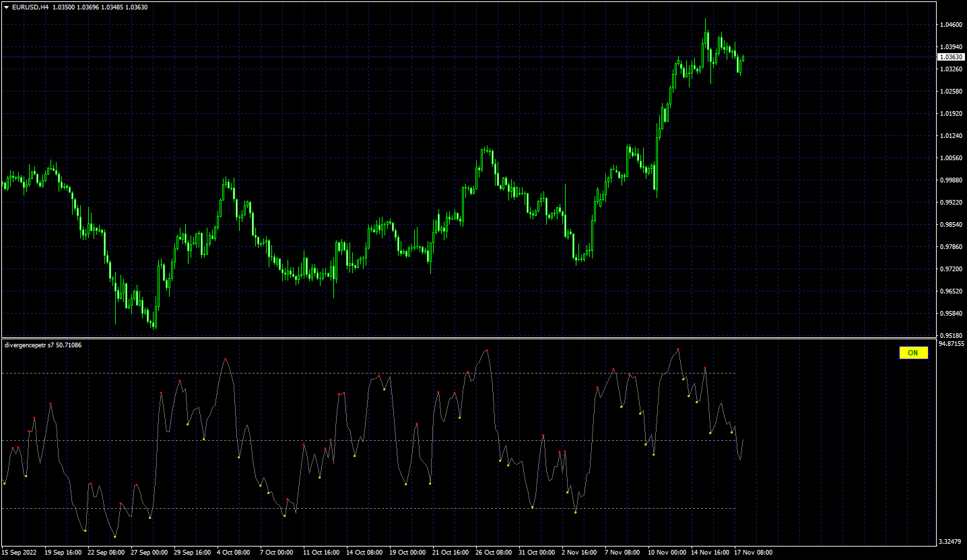Viewport: 967px width, 560px height.
Task: Click the 26 Oct 08:00 time label
Action: point(494,553)
